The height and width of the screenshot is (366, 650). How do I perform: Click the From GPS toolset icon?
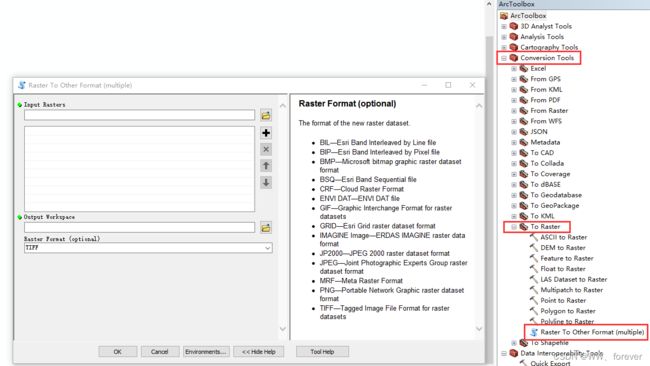point(524,79)
